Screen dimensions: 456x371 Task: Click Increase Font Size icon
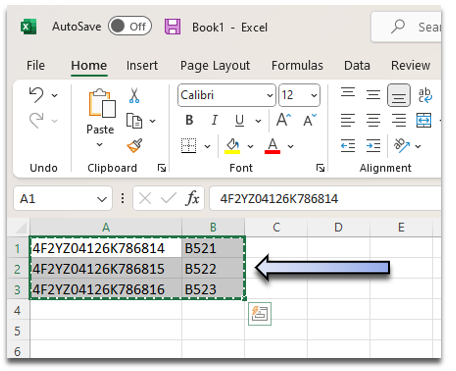tap(284, 120)
